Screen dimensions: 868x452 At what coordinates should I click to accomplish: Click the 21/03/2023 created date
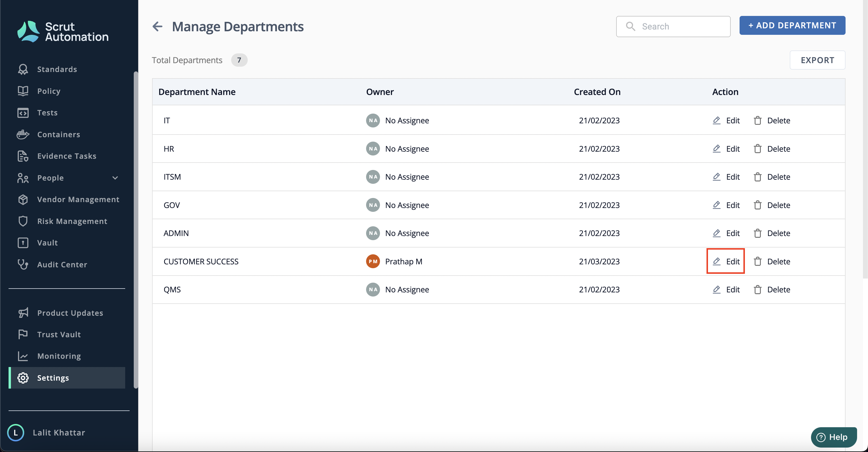coord(599,261)
